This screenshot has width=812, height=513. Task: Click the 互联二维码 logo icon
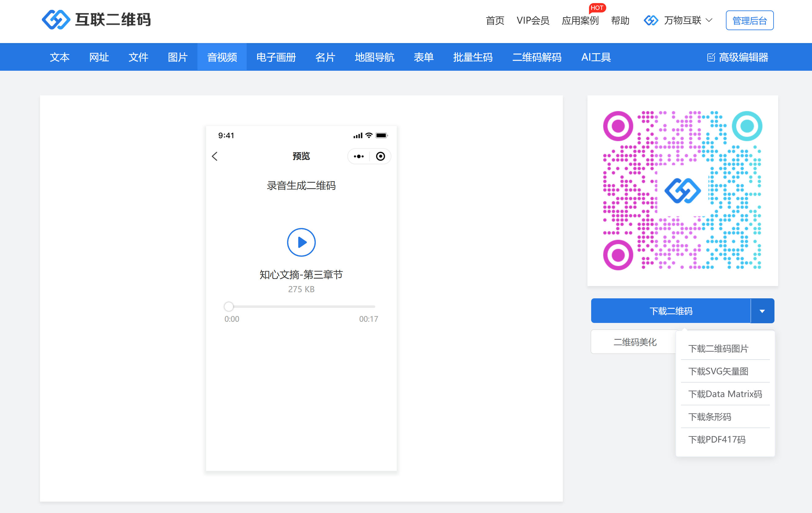click(56, 20)
